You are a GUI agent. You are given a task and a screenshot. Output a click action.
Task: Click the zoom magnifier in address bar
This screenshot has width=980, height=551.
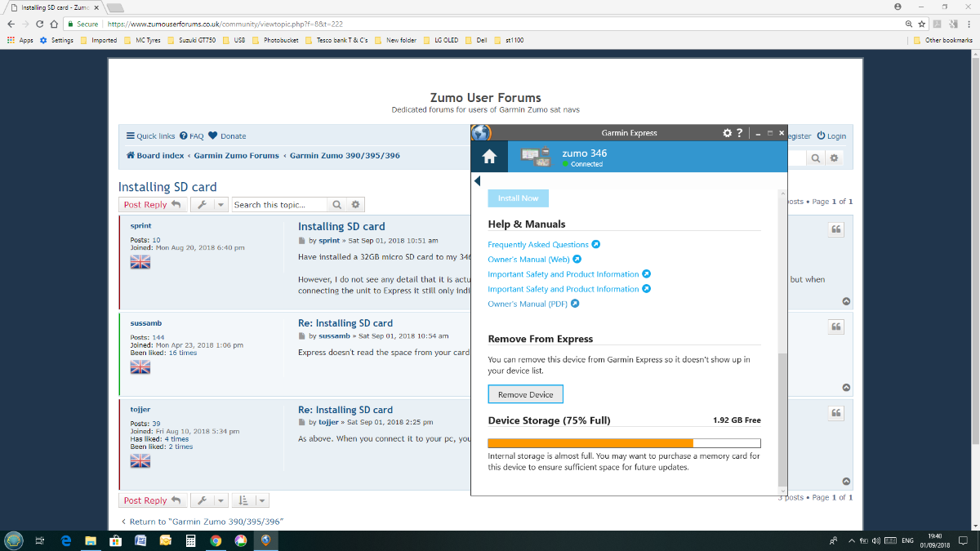(x=909, y=24)
